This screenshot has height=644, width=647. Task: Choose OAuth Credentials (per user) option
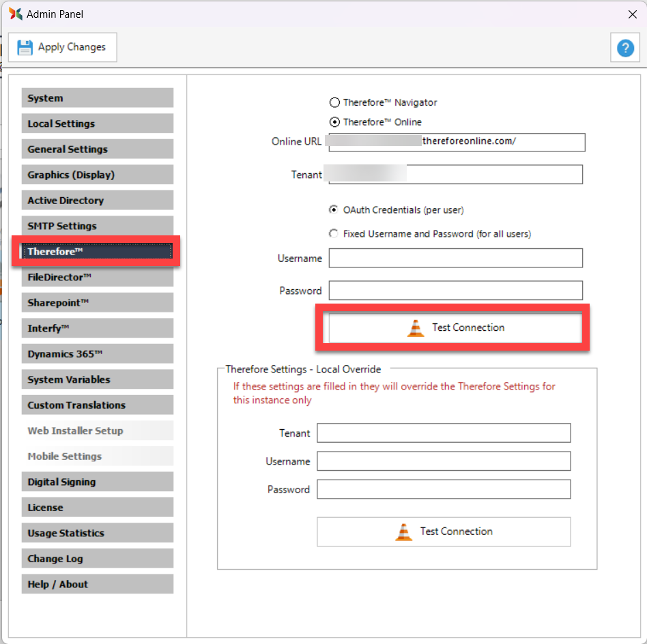tap(334, 209)
